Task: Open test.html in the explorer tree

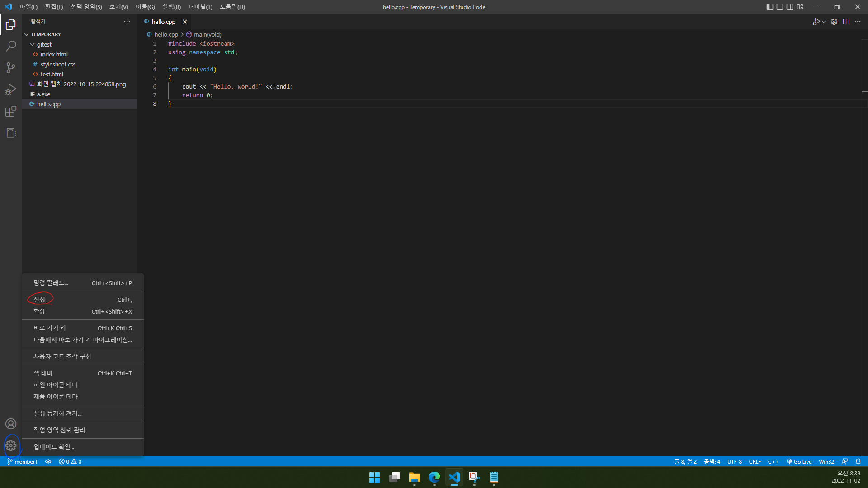Action: pos(80,74)
